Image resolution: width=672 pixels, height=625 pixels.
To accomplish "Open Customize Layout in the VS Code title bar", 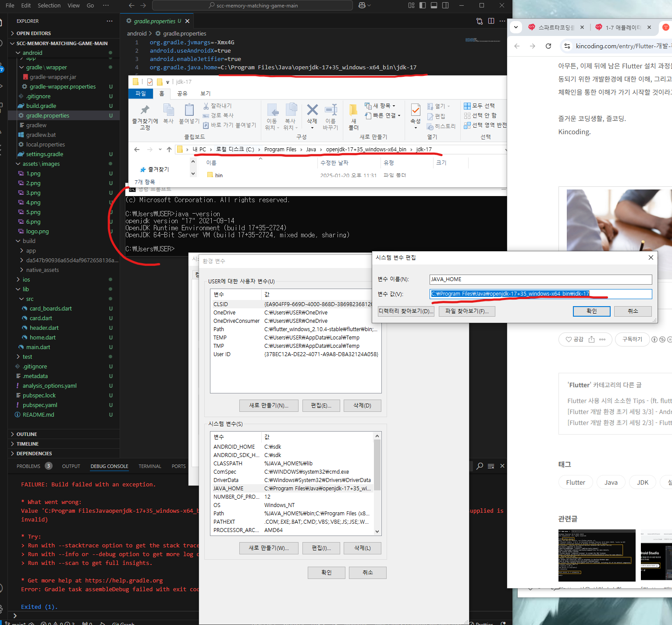I will click(x=411, y=5).
